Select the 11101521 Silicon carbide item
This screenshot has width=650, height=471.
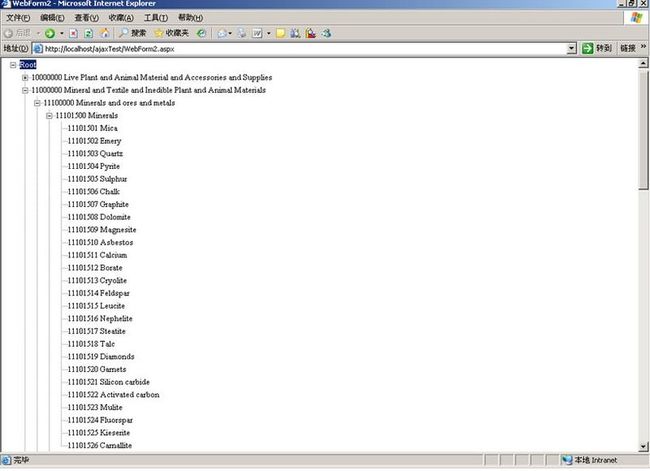coord(109,382)
